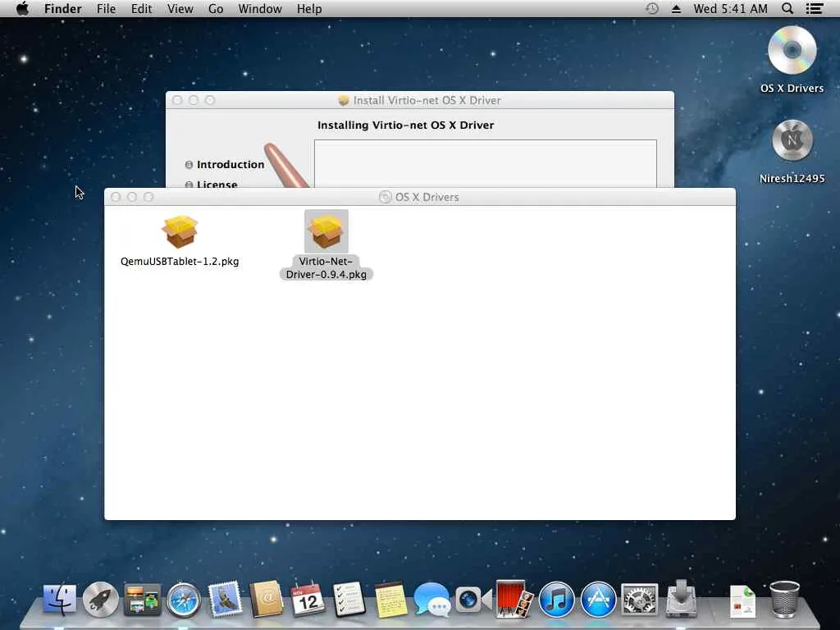Screen dimensions: 840x630
Task: Open the File menu
Action: pyautogui.click(x=106, y=8)
